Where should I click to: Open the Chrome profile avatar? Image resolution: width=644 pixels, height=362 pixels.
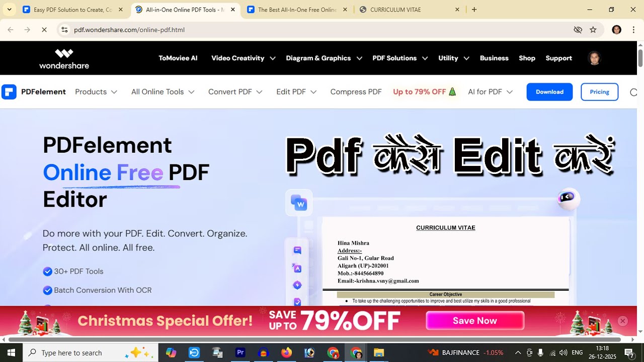pos(616,30)
